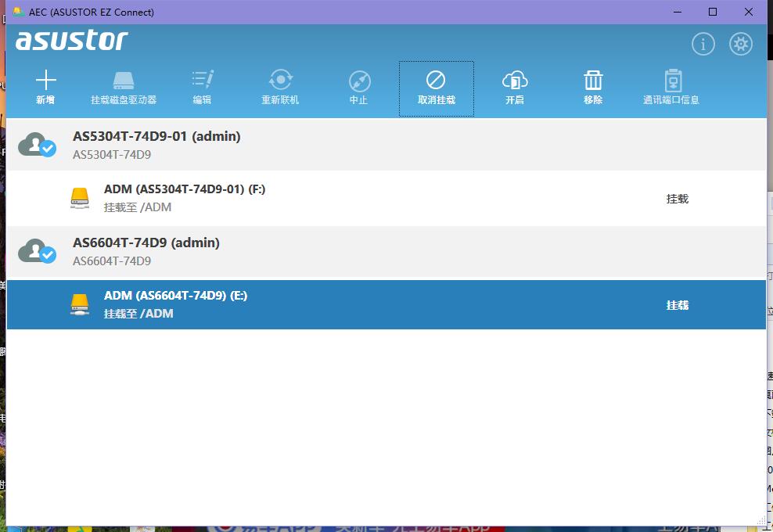Image resolution: width=773 pixels, height=532 pixels.
Task: Click the 移除 trash icon
Action: click(x=593, y=80)
